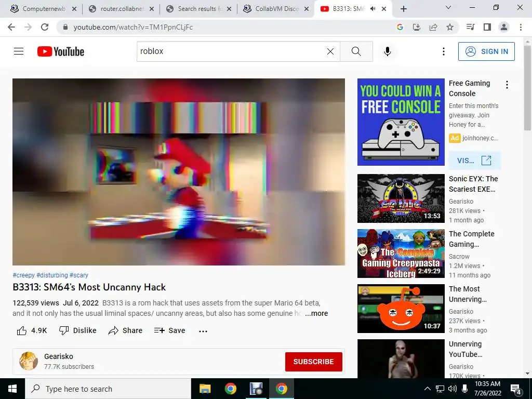Open the Gearisko channel name link
Screen dimensions: 532x399
(58, 356)
